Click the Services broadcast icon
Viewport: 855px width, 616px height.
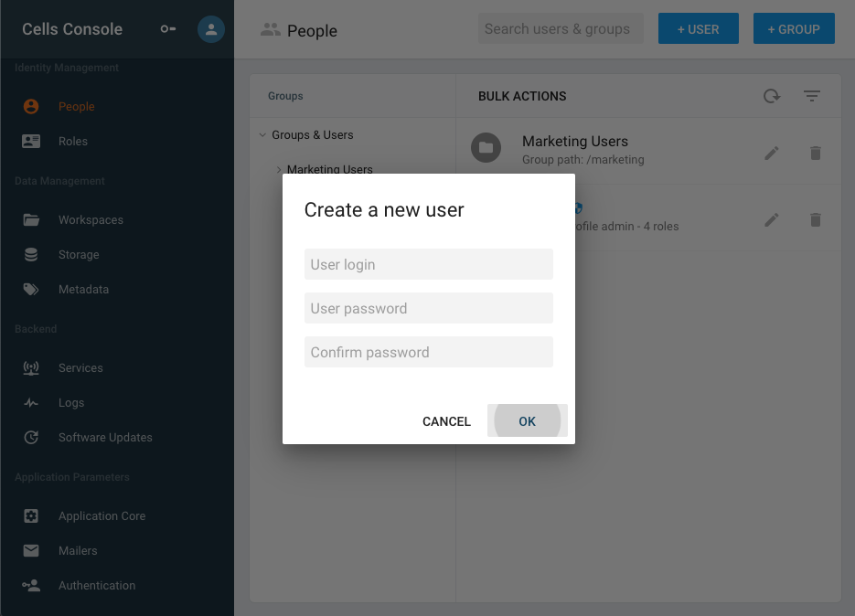31,368
